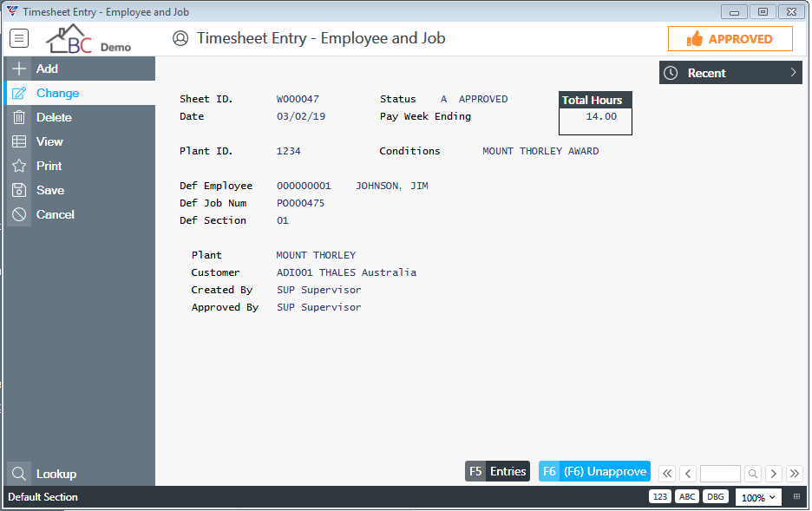Jump to first record double-left arrow
Image resolution: width=812 pixels, height=511 pixels.
(x=667, y=473)
